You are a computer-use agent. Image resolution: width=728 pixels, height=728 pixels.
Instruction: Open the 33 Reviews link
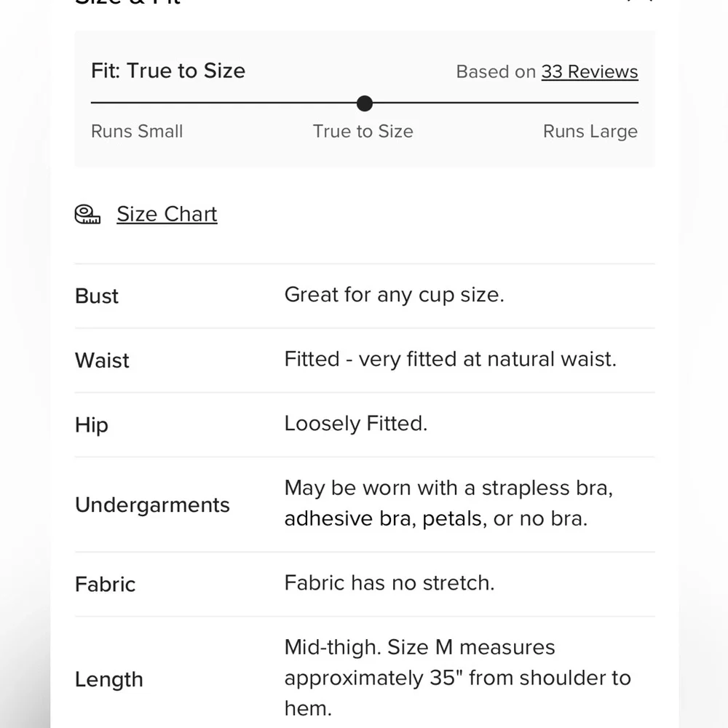click(589, 72)
